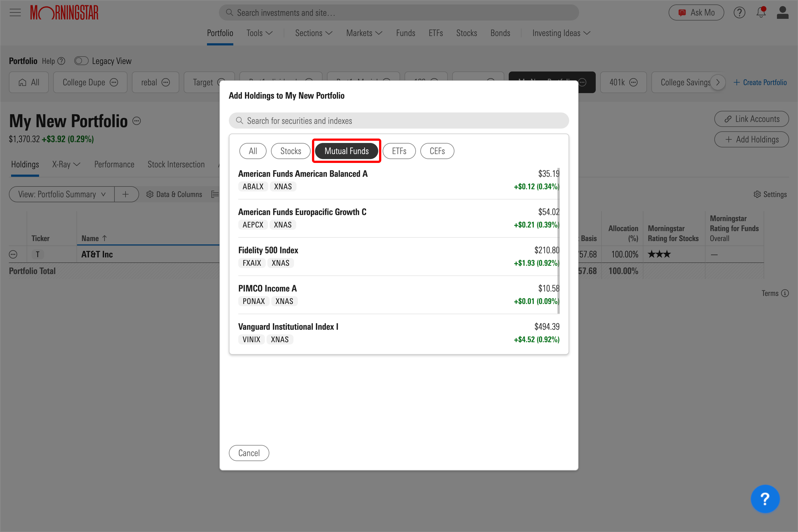Click the Morningstar logo

tap(64, 12)
